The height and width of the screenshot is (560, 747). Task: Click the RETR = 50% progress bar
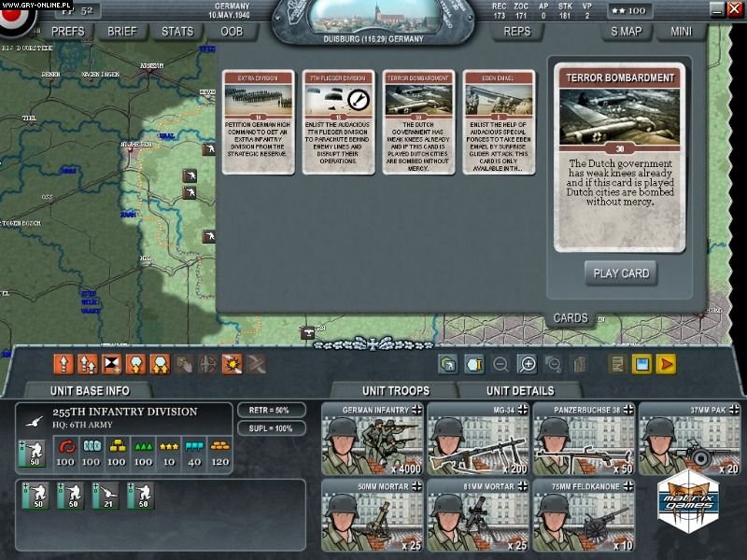273,409
